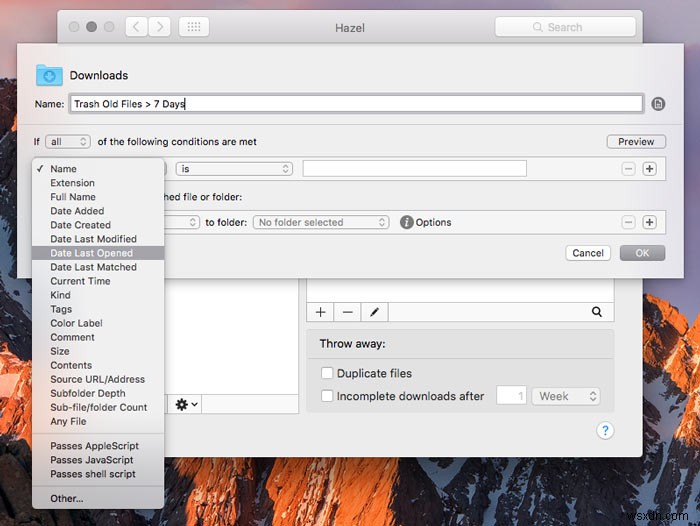Image resolution: width=700 pixels, height=526 pixels.
Task: Edit the selected rule with the pencil icon
Action: click(374, 312)
